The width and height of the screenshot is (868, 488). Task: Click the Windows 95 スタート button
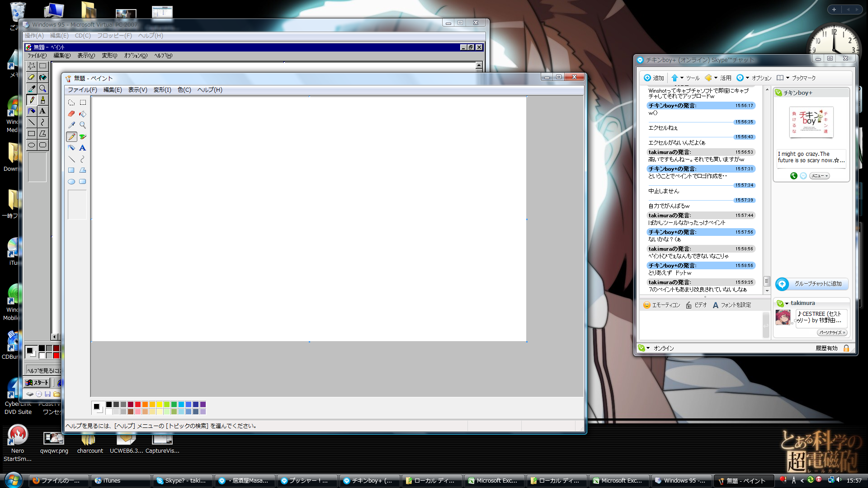click(37, 382)
